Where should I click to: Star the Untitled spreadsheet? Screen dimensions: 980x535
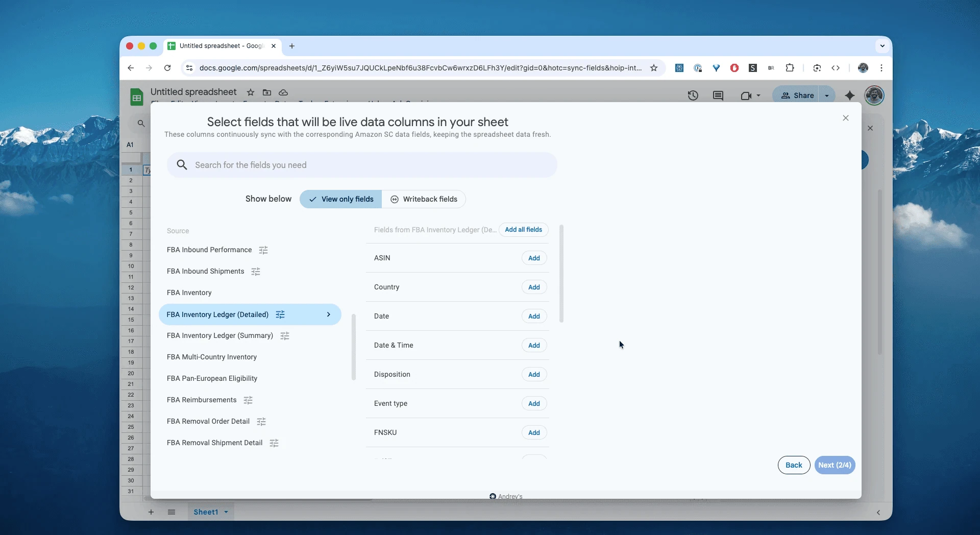pos(251,92)
